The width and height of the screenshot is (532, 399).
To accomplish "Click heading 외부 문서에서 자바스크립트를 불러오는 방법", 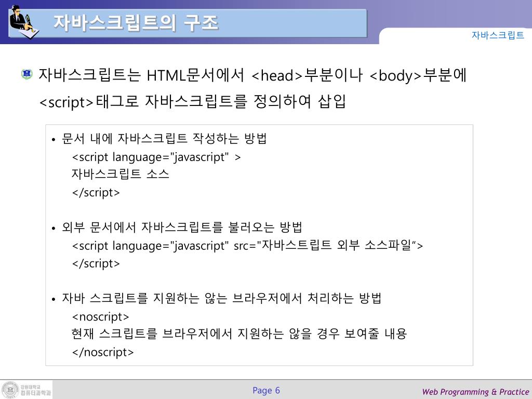I will pyautogui.click(x=182, y=227).
